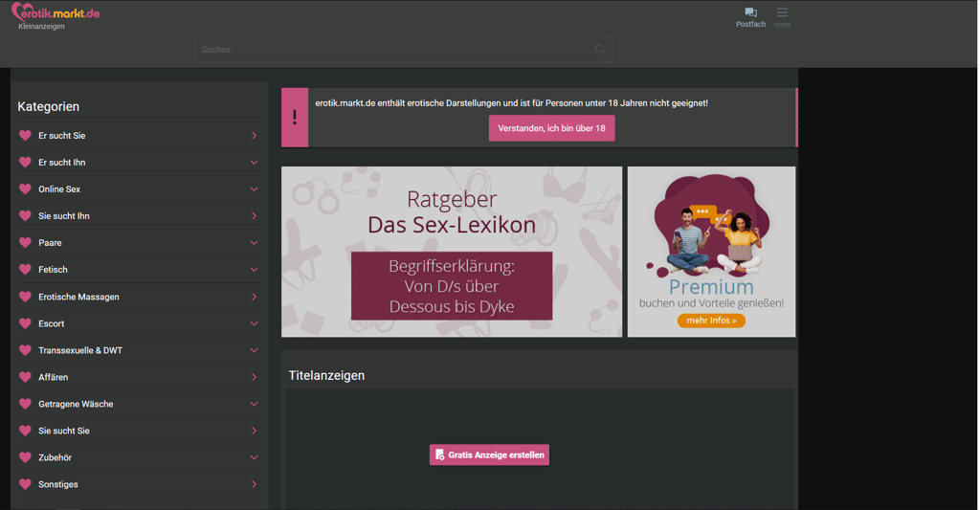Click the search magnifier icon
The image size is (980, 510).
coord(600,50)
